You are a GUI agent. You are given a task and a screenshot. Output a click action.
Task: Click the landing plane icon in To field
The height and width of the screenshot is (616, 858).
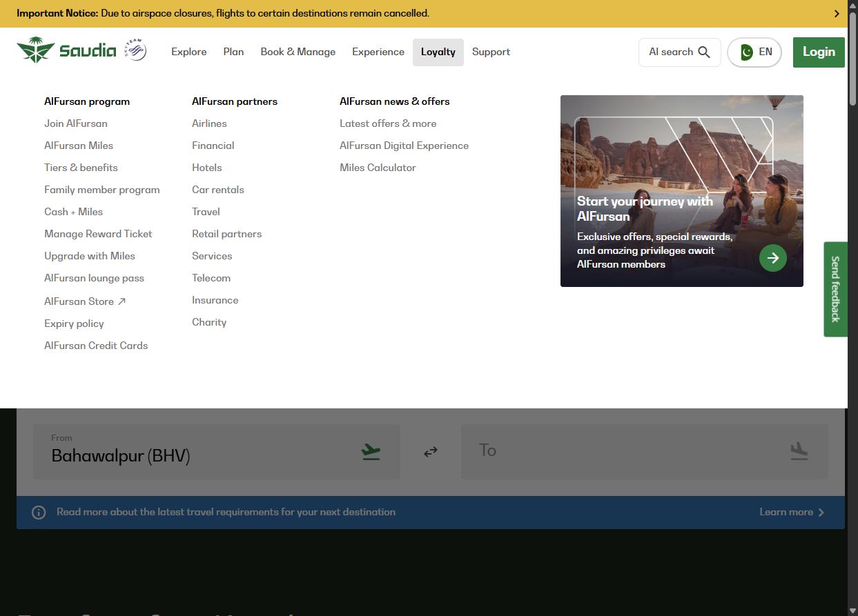(x=799, y=451)
